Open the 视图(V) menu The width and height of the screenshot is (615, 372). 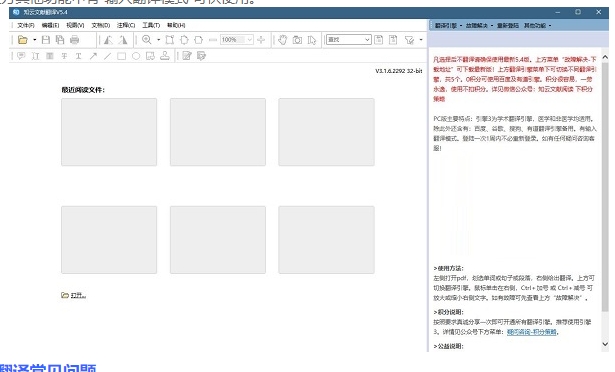pos(75,25)
